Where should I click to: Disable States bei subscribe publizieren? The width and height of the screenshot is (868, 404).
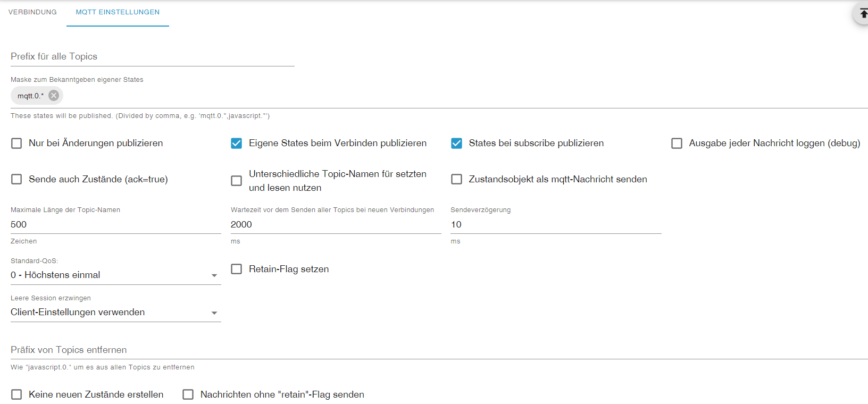(456, 144)
